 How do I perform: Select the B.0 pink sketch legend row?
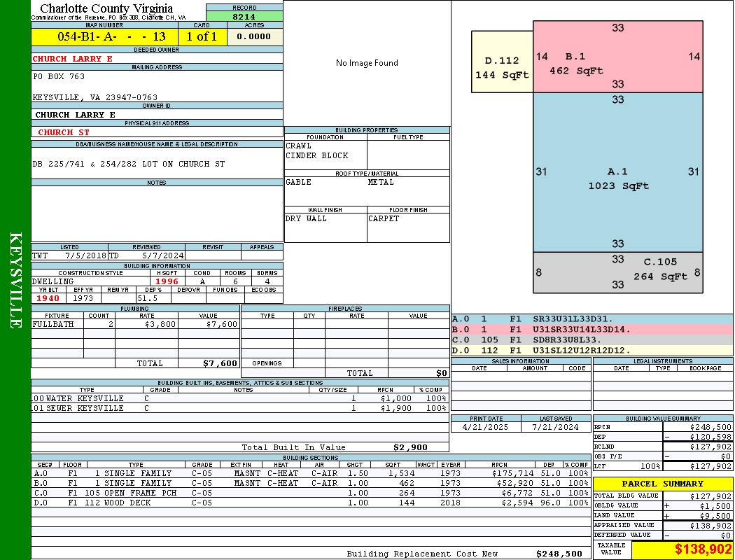(591, 329)
